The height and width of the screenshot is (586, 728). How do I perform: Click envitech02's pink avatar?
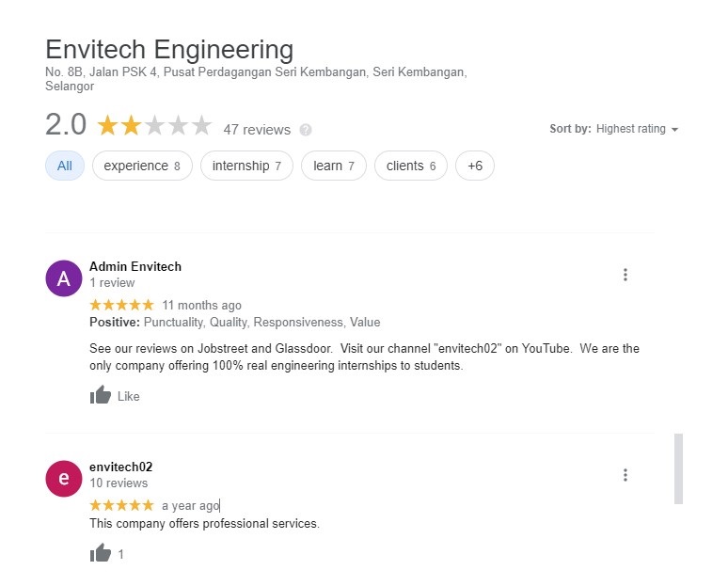click(64, 479)
